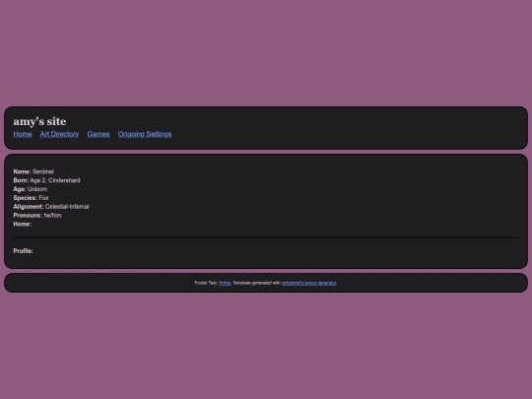The width and height of the screenshot is (532, 399).
Task: Click the Born: Age 2, Cindershard text
Action: pos(47,180)
